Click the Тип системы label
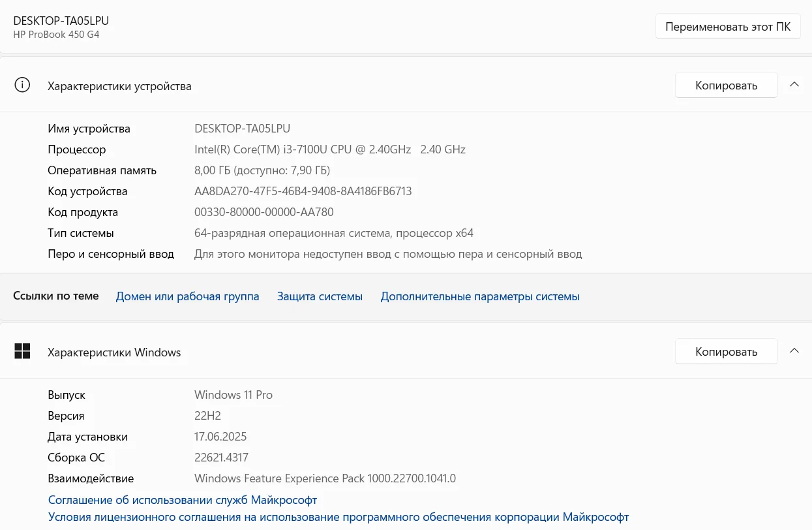The height and width of the screenshot is (530, 812). click(81, 233)
